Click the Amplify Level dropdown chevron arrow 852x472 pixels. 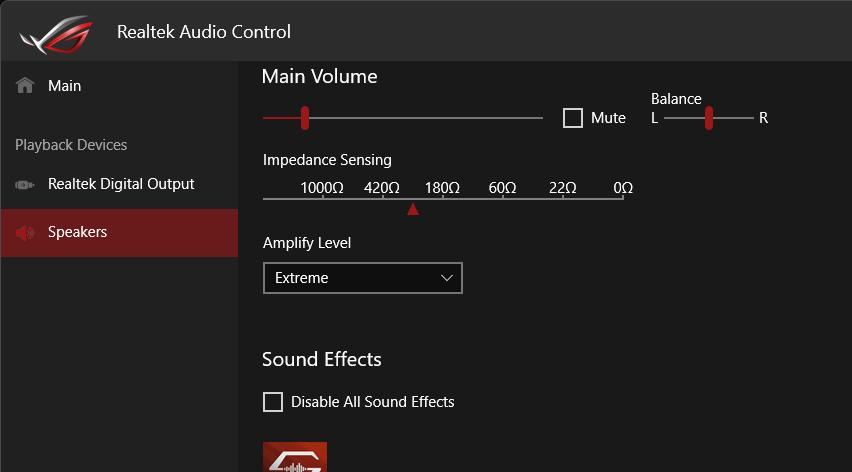447,278
